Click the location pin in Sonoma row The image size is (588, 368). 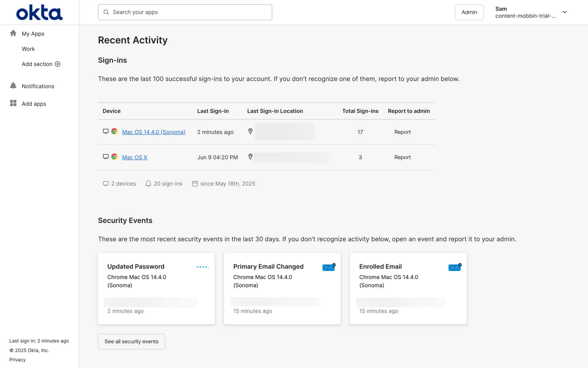[250, 132]
